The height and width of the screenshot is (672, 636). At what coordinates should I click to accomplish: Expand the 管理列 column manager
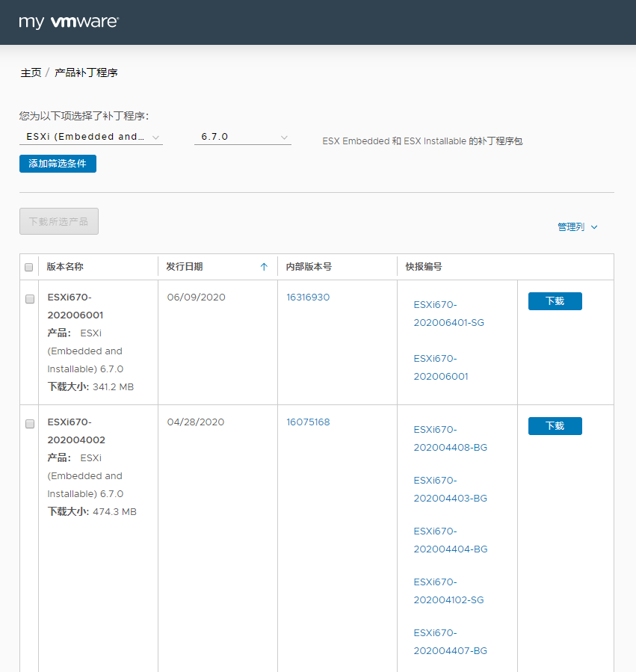coord(577,226)
